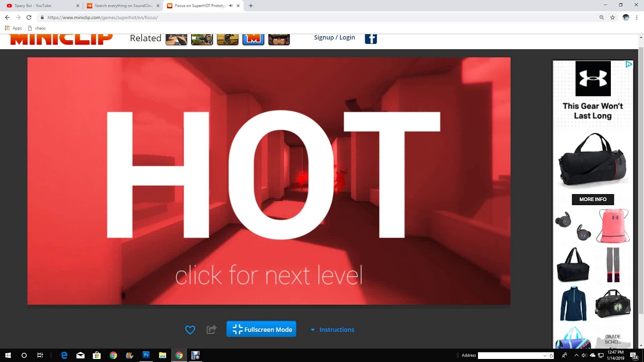Click Signup / Login link
This screenshot has width=644, height=362.
tap(335, 37)
